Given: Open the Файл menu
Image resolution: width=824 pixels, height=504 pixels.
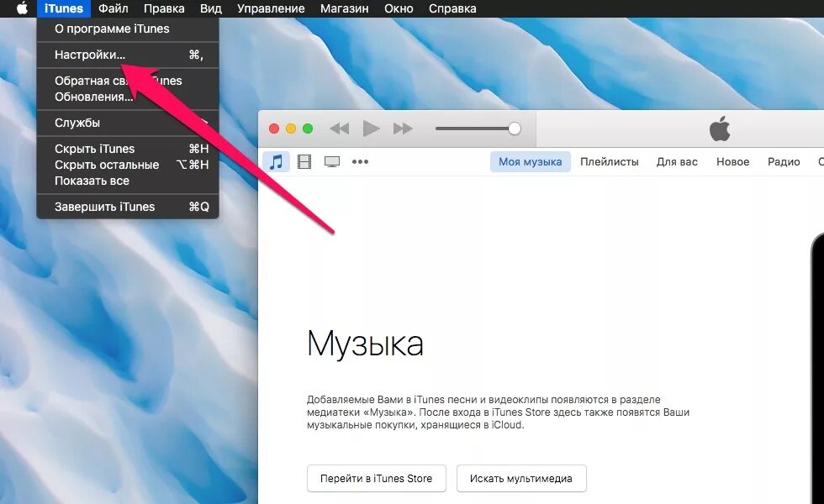Looking at the screenshot, I should pyautogui.click(x=114, y=8).
